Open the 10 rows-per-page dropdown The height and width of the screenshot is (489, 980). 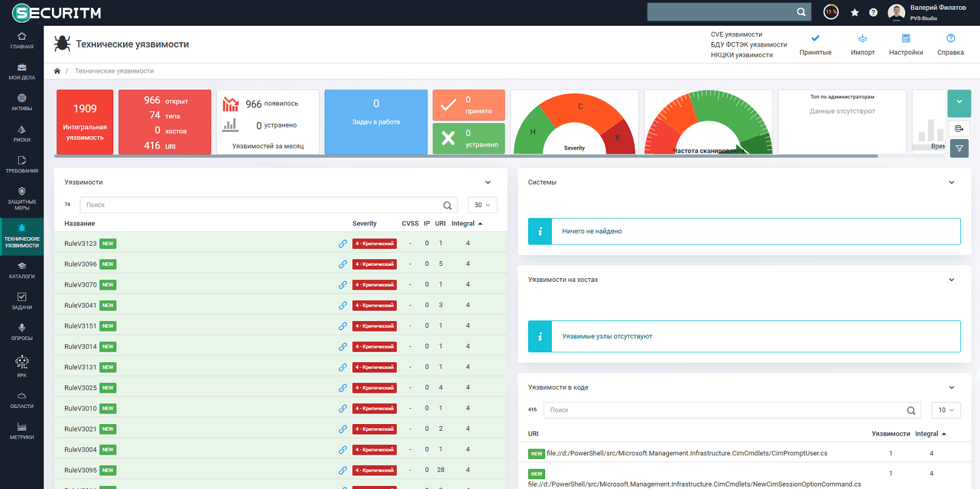click(x=946, y=410)
